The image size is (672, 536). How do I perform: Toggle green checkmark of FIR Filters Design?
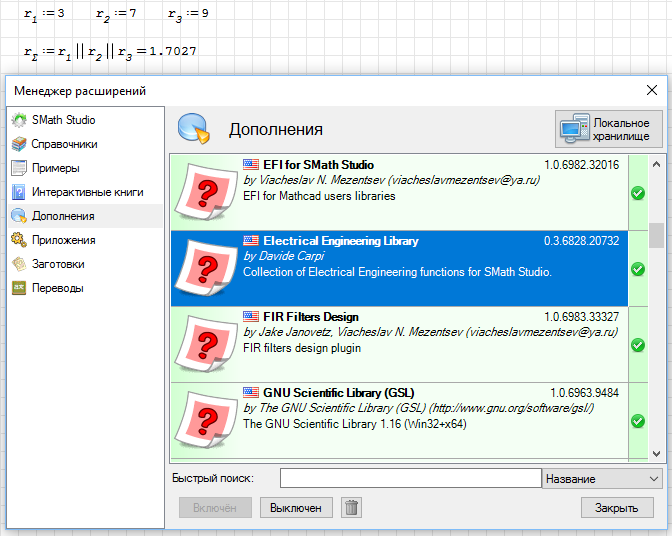click(x=638, y=345)
